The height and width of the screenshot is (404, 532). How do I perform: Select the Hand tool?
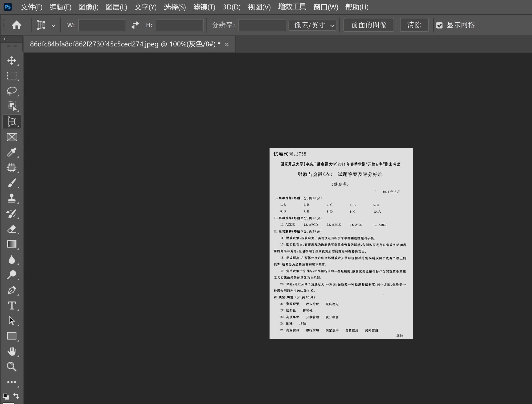tap(12, 351)
